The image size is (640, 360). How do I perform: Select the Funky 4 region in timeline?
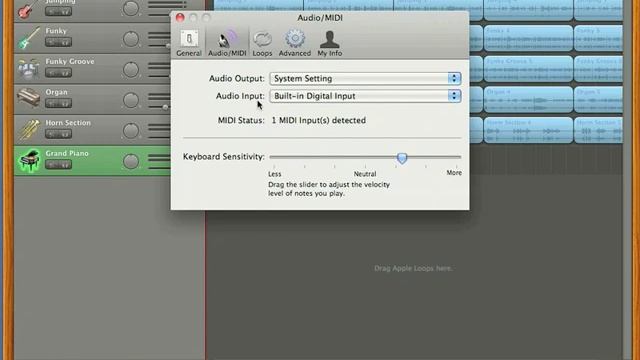(x=528, y=38)
